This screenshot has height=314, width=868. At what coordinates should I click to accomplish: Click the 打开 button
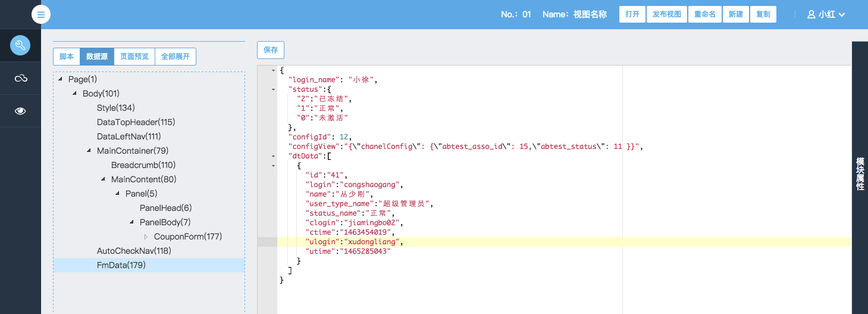(x=632, y=14)
